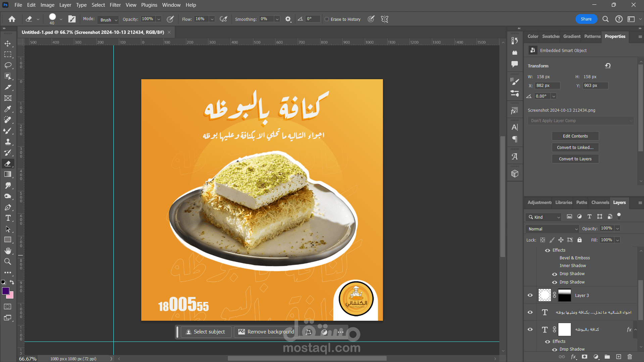Click Convert to Linked button
The width and height of the screenshot is (644, 362).
click(x=575, y=147)
